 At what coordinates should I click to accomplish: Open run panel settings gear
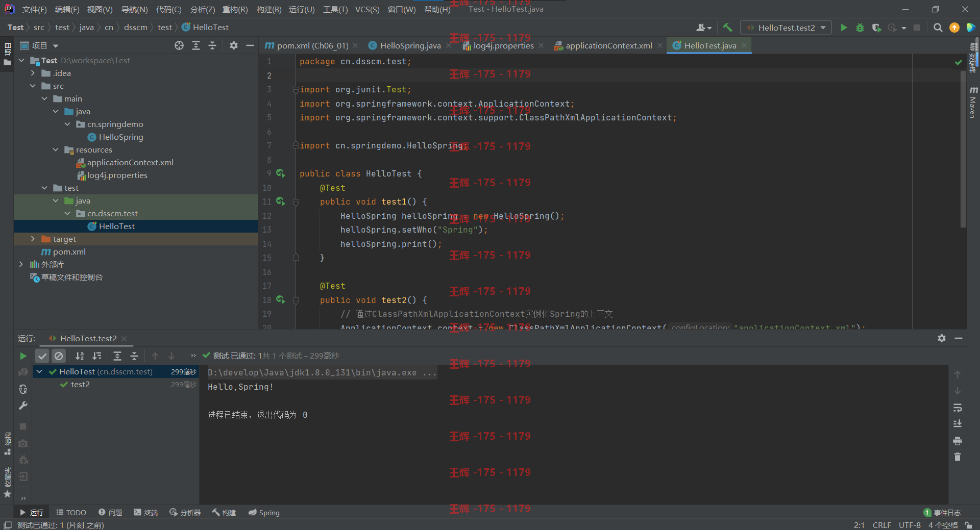click(x=942, y=338)
